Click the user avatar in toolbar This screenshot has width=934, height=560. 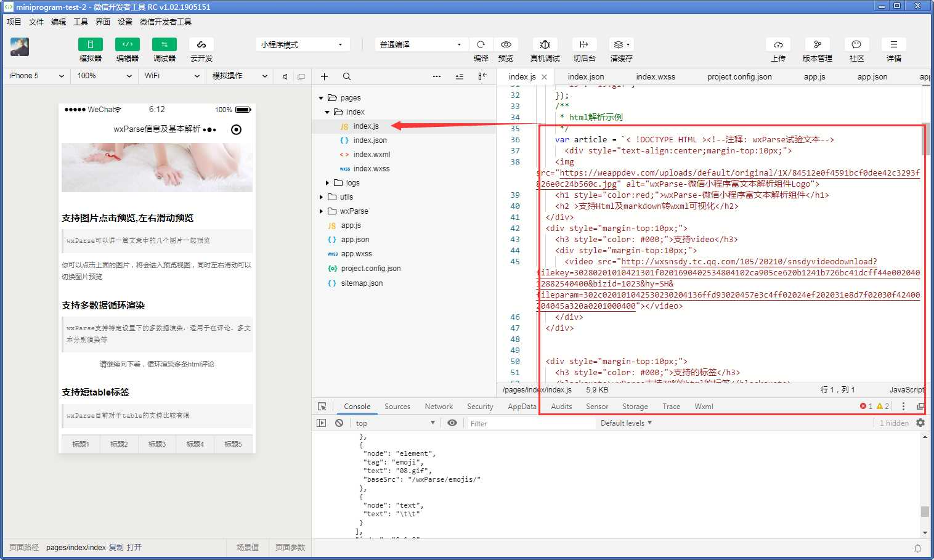(20, 47)
